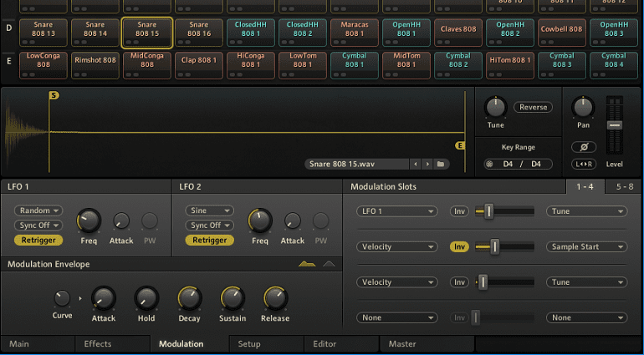The height and width of the screenshot is (355, 644).
Task: Click the L/R channel swap button
Action: (x=584, y=165)
